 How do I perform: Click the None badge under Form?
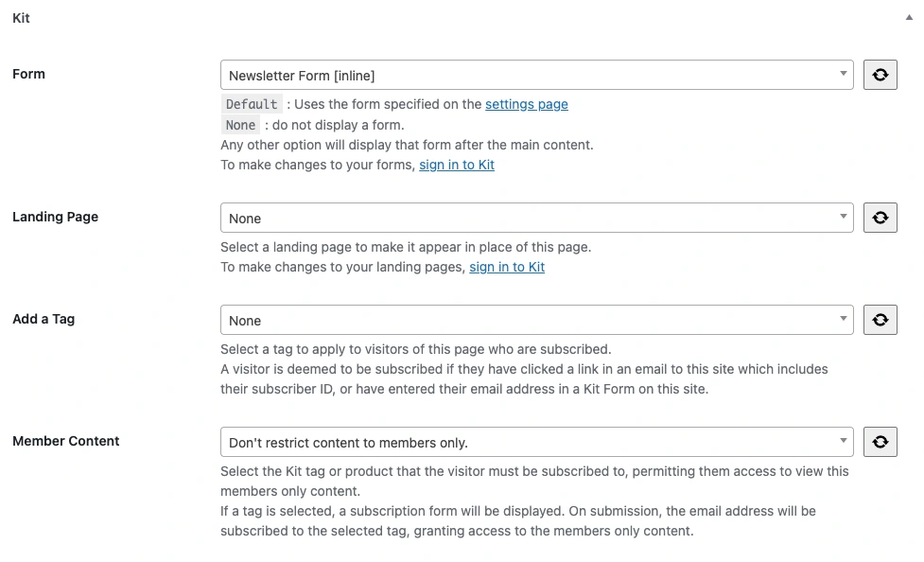click(x=240, y=125)
